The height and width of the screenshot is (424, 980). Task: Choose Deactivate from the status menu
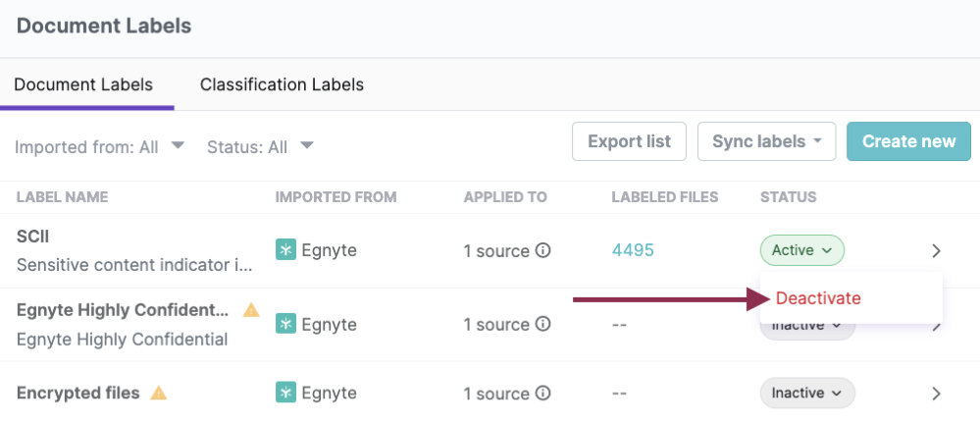tap(818, 297)
